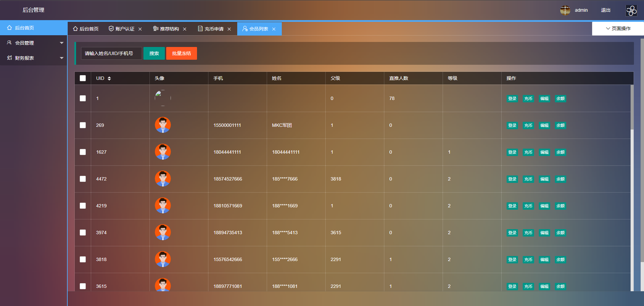The image size is (644, 306).
Task: Open 后台首页 in the sidebar
Action: (34, 28)
